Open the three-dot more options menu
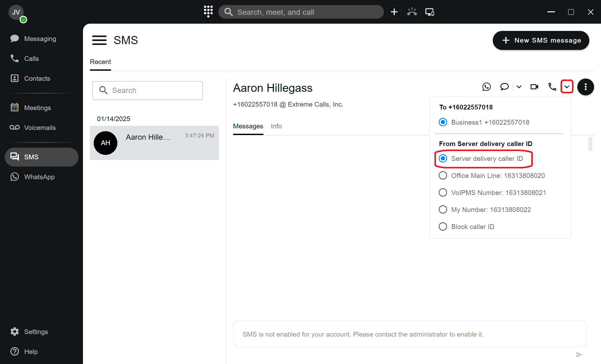Screen dimensions: 601x364 click(586, 87)
